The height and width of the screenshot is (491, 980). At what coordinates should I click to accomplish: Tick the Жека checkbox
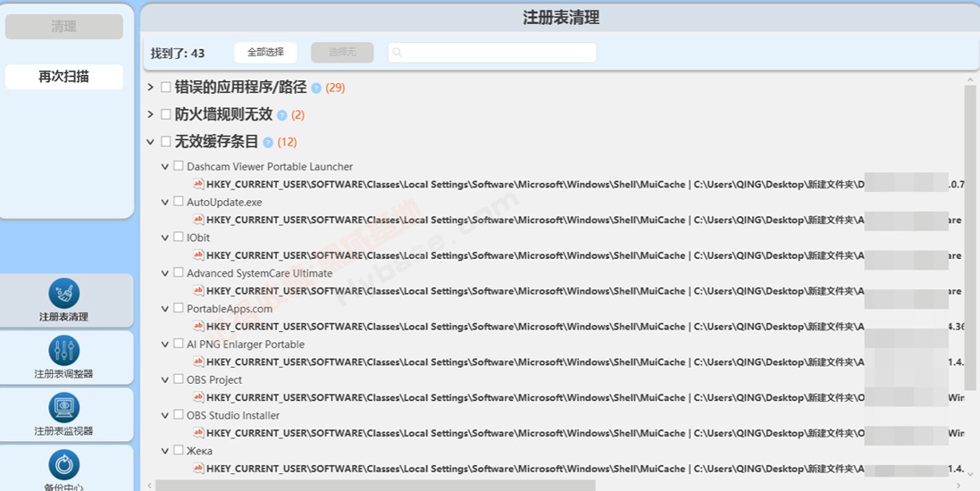pos(179,451)
